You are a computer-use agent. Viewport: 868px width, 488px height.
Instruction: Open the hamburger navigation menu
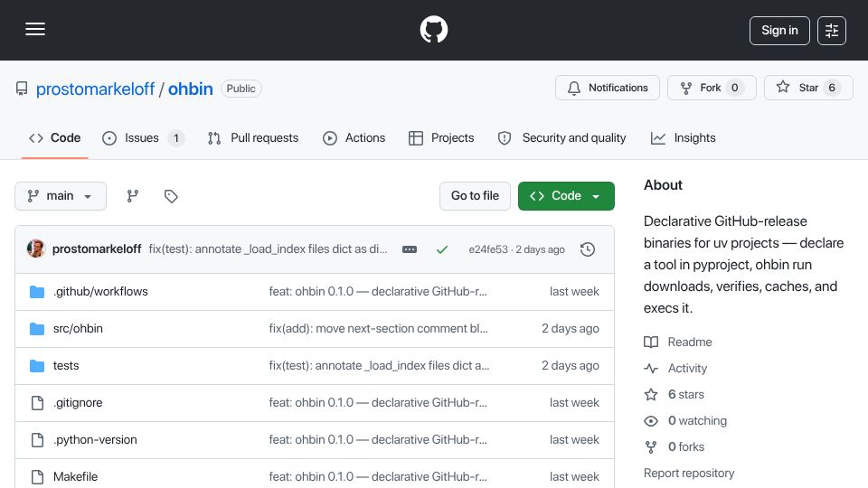click(x=35, y=29)
